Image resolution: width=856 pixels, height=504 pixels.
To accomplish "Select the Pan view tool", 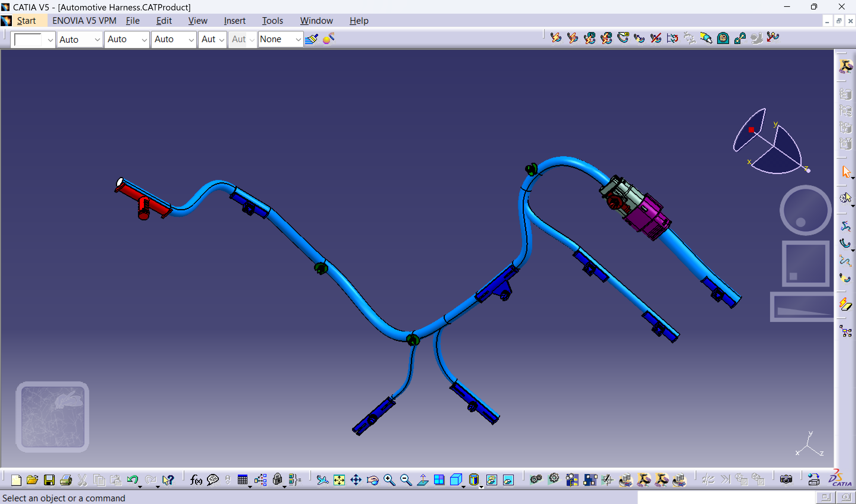I will (x=356, y=480).
